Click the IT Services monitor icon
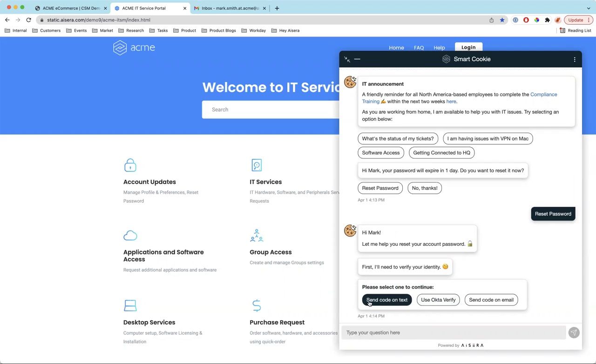 257,165
